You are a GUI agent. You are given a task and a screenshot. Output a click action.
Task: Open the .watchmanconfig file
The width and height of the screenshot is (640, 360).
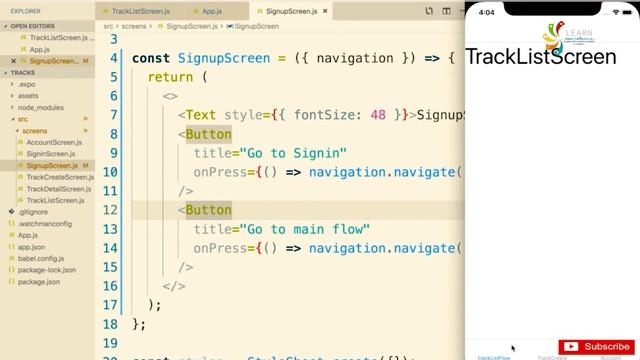tap(44, 224)
